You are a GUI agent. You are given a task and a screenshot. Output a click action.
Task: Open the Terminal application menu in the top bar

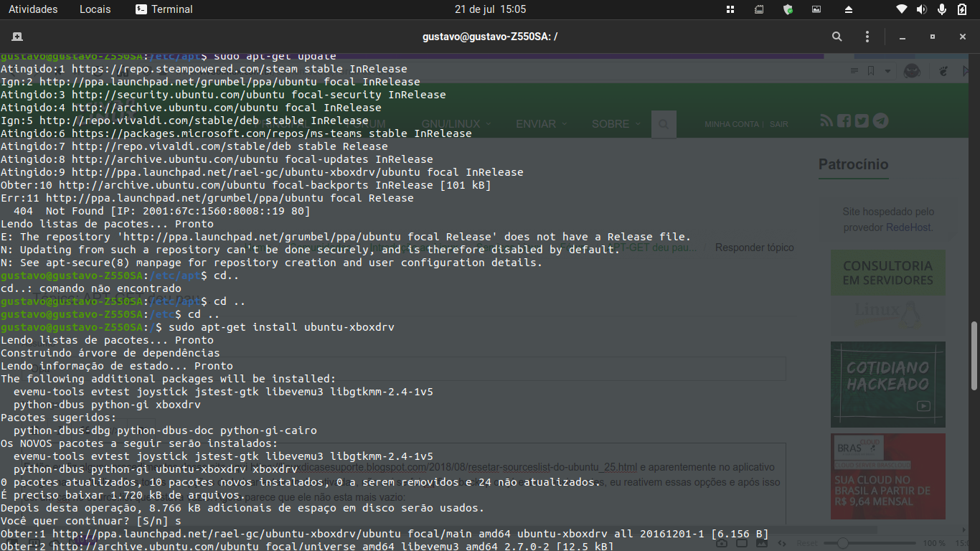point(164,9)
